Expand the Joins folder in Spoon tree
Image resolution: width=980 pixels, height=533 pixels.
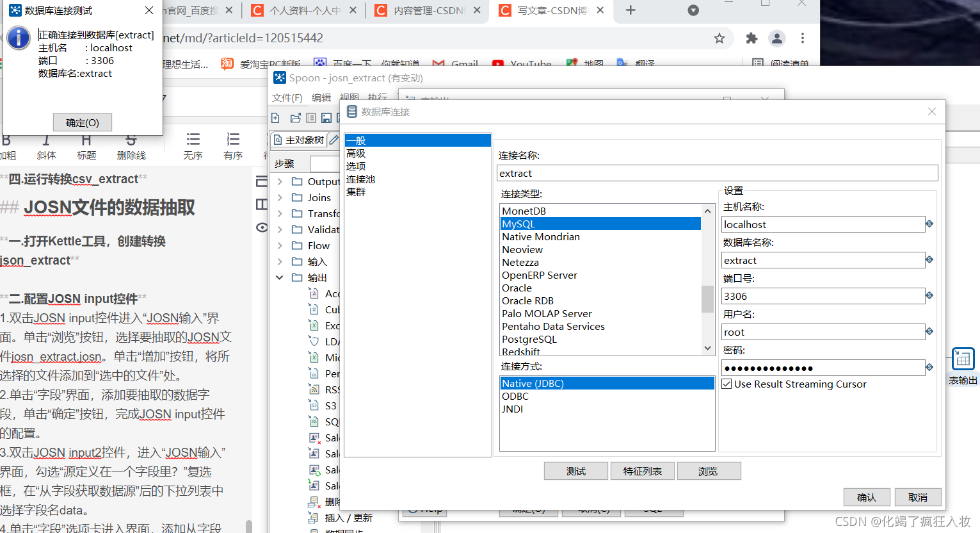pos(280,197)
